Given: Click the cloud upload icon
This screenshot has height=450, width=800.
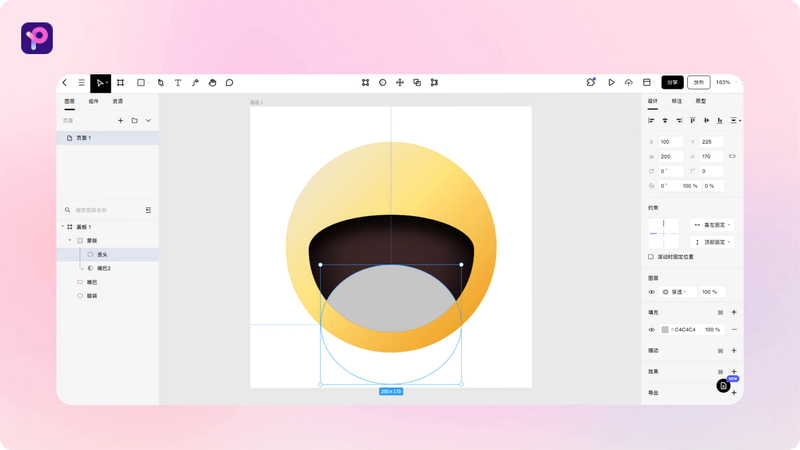Looking at the screenshot, I should click(x=629, y=83).
